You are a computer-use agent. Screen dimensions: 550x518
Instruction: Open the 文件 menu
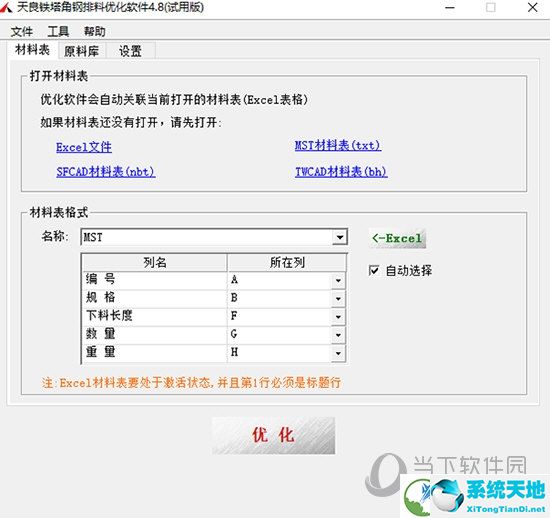[22, 32]
